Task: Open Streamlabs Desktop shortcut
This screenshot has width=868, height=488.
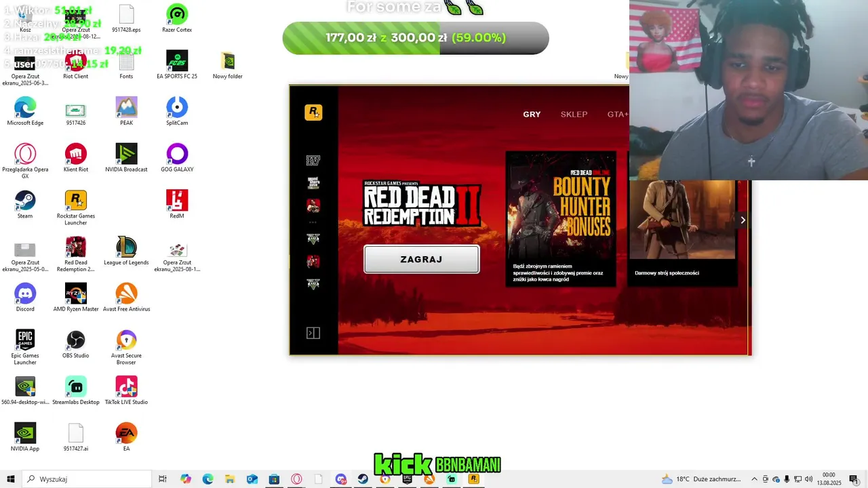Action: click(x=76, y=390)
